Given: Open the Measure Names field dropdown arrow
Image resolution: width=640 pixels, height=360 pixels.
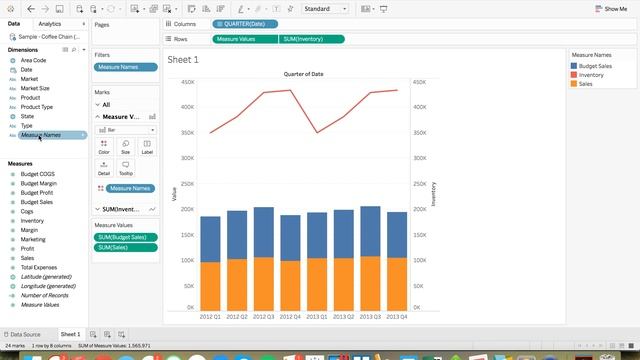Looking at the screenshot, I should [x=83, y=135].
